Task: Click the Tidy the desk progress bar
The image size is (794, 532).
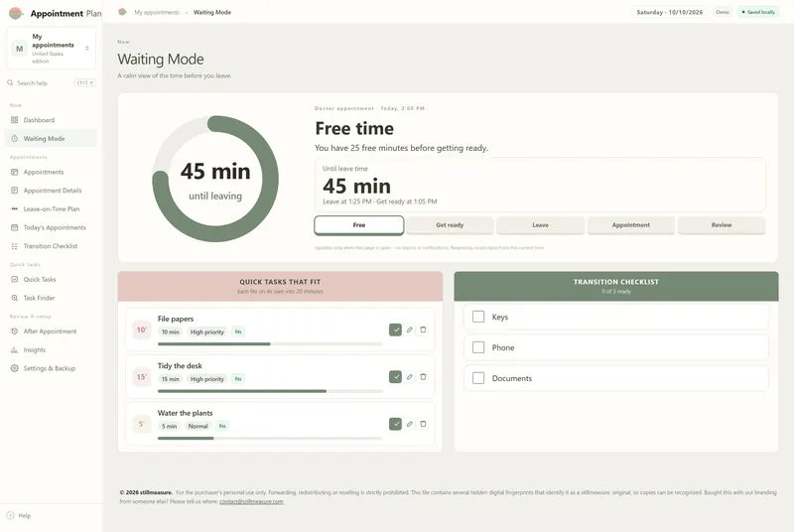Action: pyautogui.click(x=270, y=391)
